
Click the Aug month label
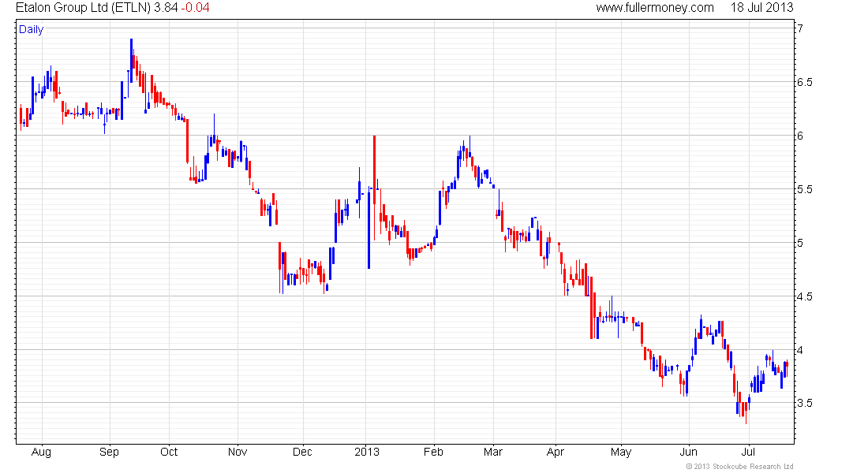[x=41, y=452]
